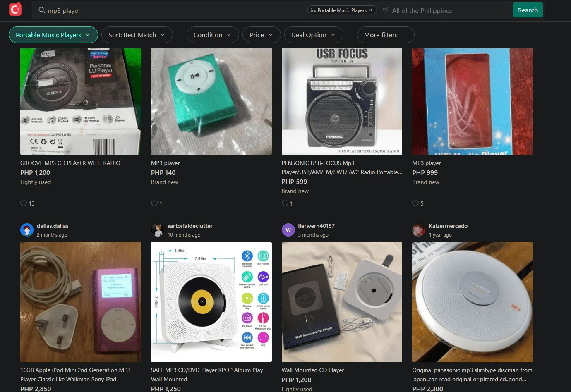
Task: Click the '5 months ago' timestamp
Action: (313, 235)
